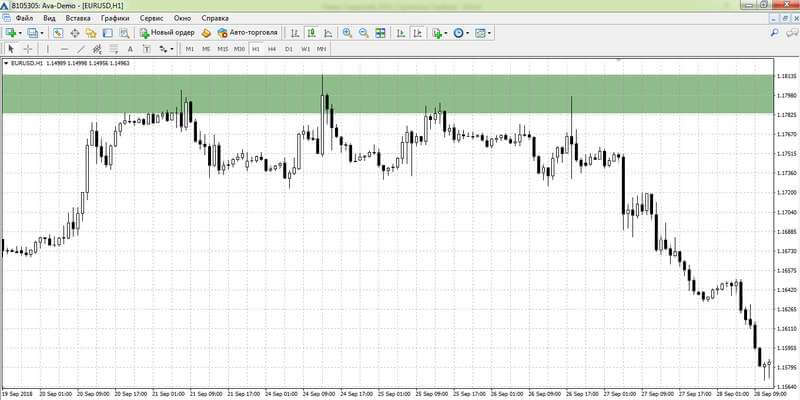Switch chart to Line Chart mode
The height and width of the screenshot is (400, 800).
point(328,33)
